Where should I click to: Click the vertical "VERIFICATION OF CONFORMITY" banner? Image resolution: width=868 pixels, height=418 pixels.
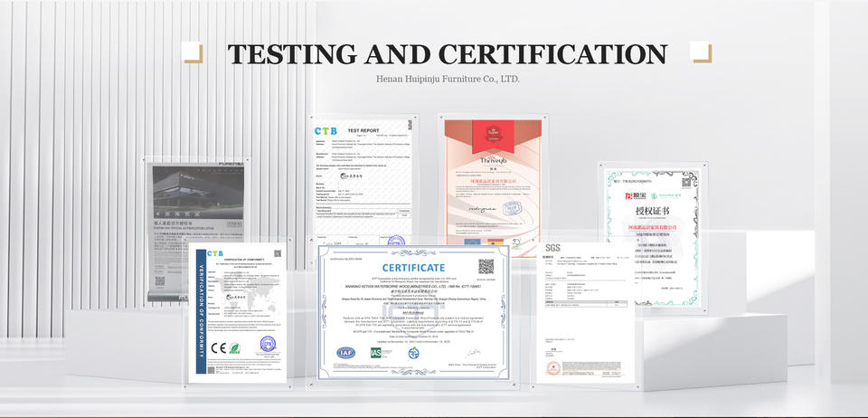pyautogui.click(x=201, y=311)
